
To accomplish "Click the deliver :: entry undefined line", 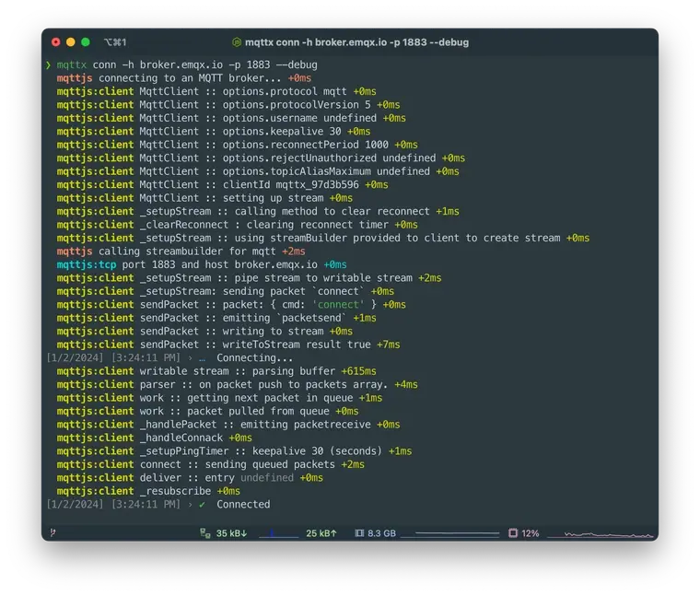I will [x=190, y=478].
